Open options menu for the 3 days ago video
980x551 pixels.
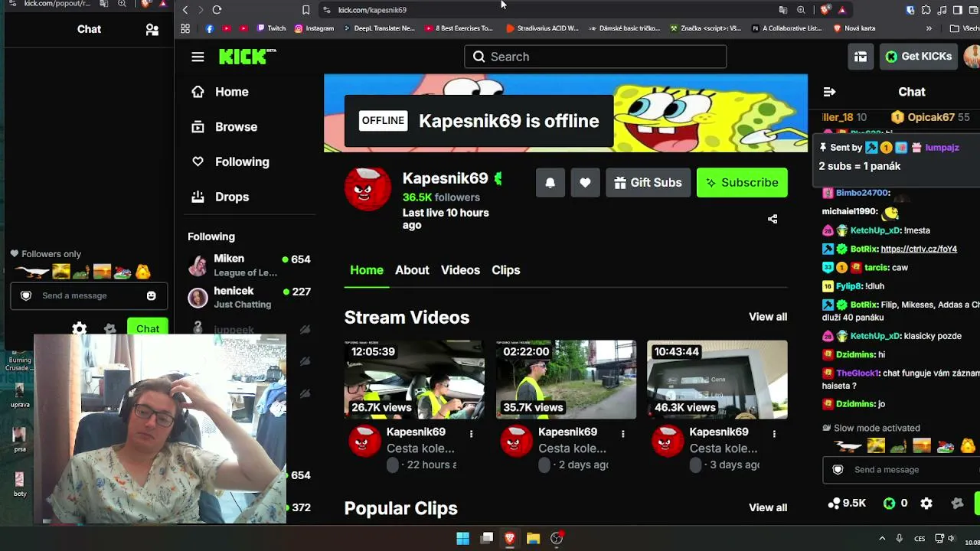coord(774,434)
